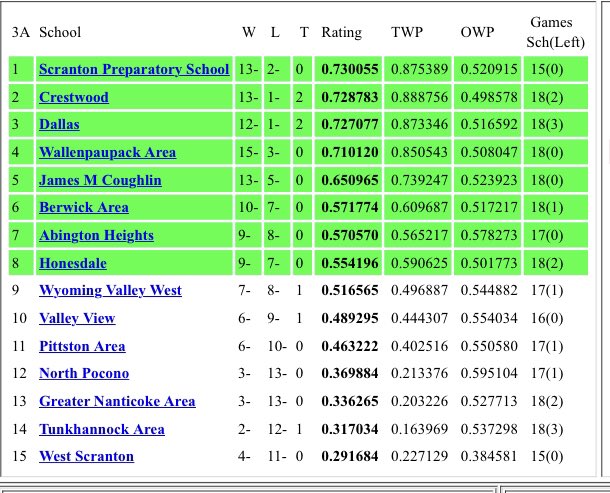Select OWP value 0.544882
This screenshot has height=493, width=610.
pos(489,290)
